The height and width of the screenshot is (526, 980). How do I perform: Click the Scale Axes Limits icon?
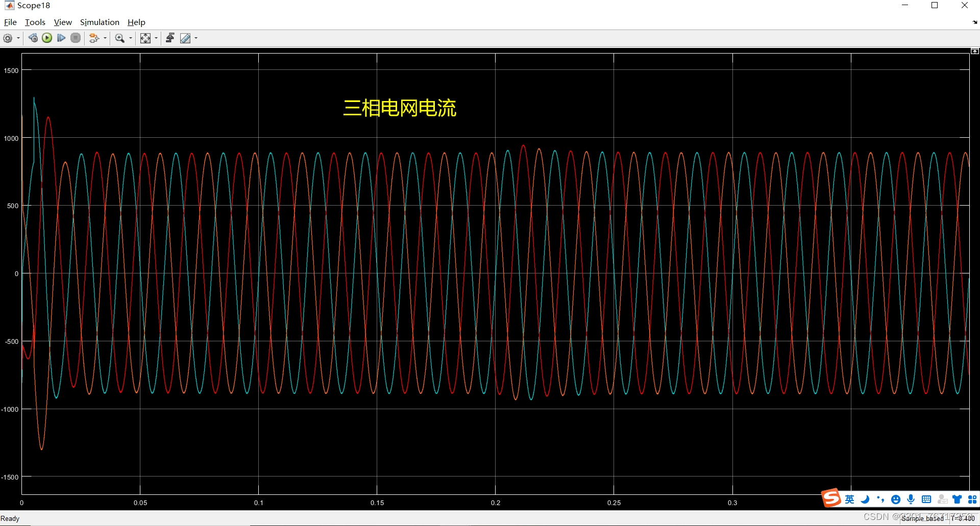(145, 38)
